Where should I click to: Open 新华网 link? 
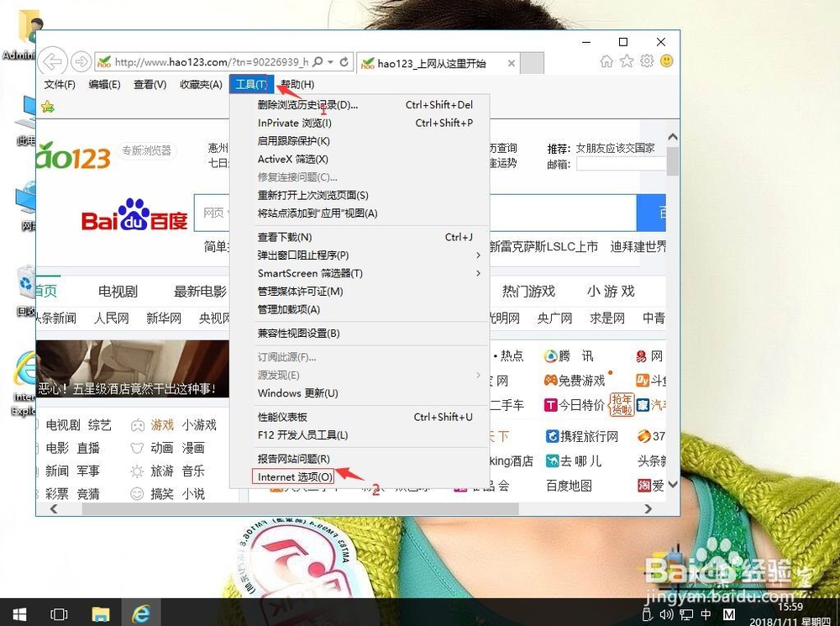(164, 318)
